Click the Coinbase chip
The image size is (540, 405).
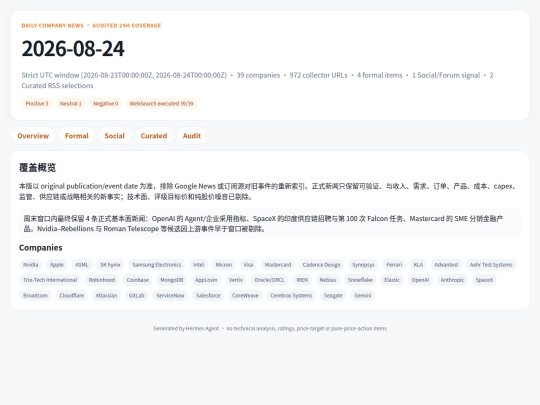[138, 280]
